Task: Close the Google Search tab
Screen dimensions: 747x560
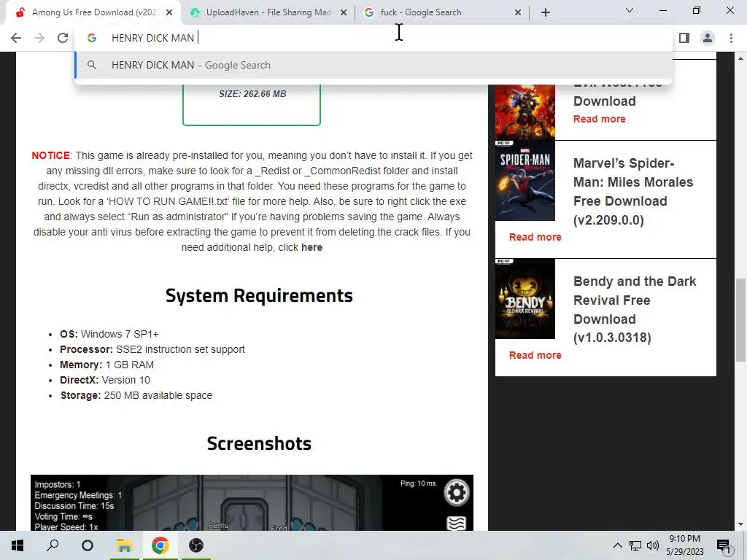Action: pyautogui.click(x=518, y=13)
